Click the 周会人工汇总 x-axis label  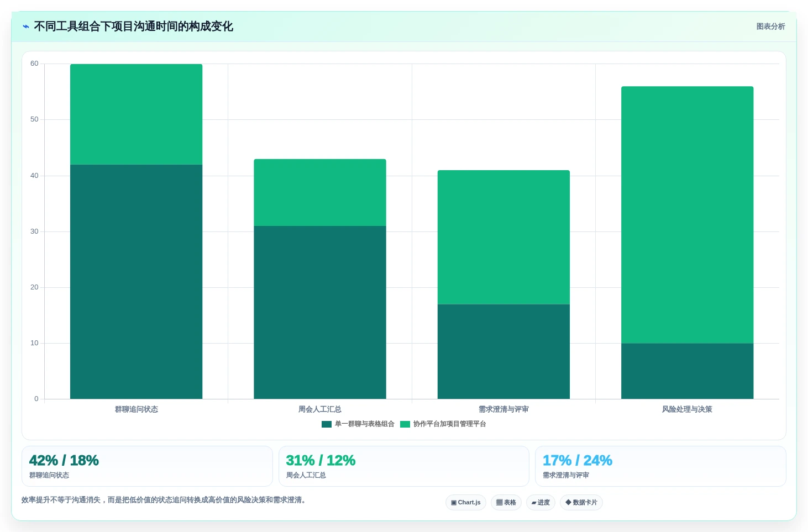click(320, 409)
